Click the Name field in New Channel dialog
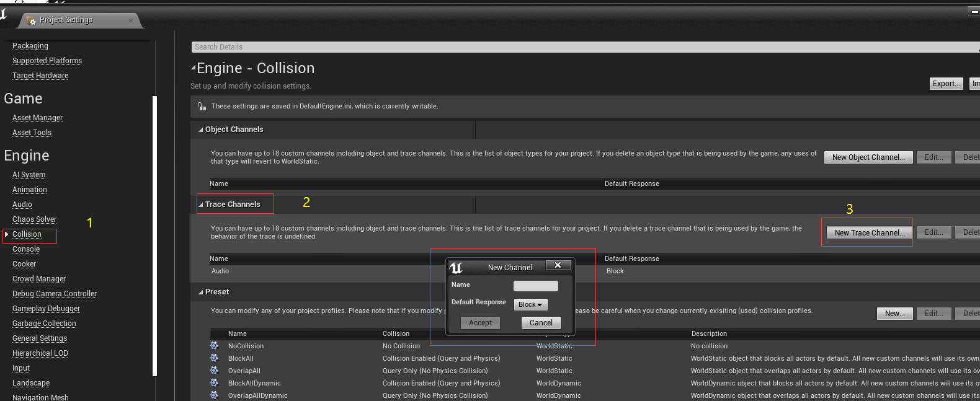Viewport: 980px width, 401px height. pyautogui.click(x=536, y=286)
